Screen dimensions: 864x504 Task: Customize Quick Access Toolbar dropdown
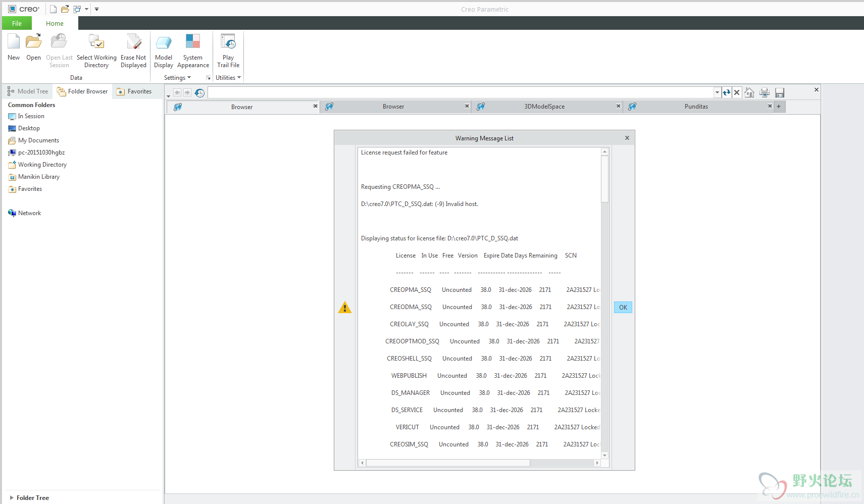click(96, 9)
